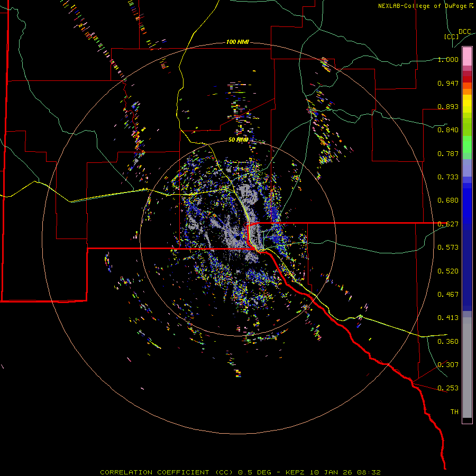Click the 1.000 color scale value
The width and height of the screenshot is (476, 476).
(x=448, y=60)
